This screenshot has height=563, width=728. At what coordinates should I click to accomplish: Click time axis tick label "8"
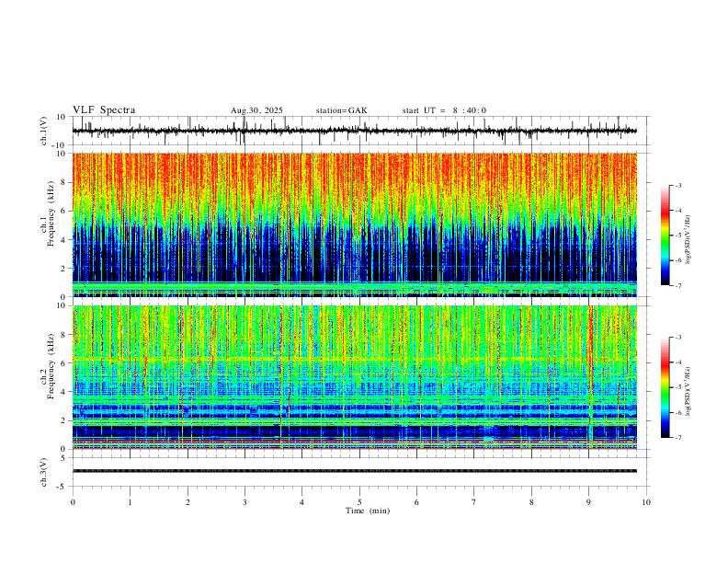(531, 502)
